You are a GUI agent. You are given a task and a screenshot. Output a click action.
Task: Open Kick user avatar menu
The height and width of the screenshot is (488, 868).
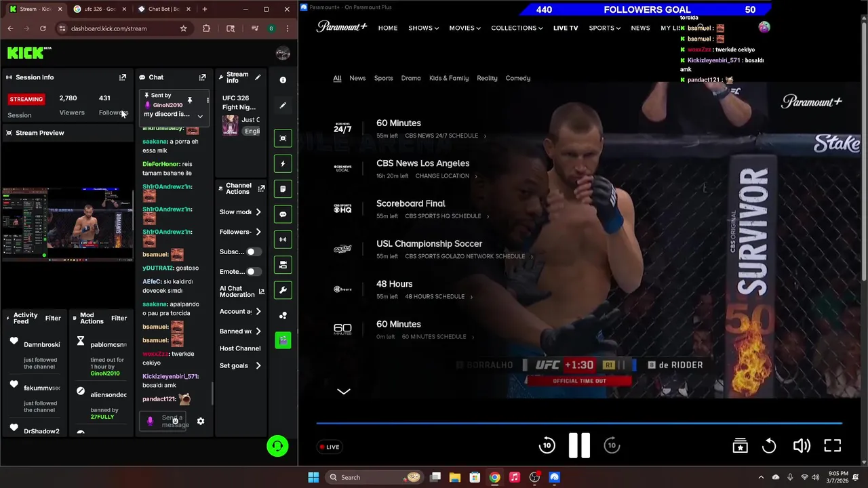tap(283, 54)
